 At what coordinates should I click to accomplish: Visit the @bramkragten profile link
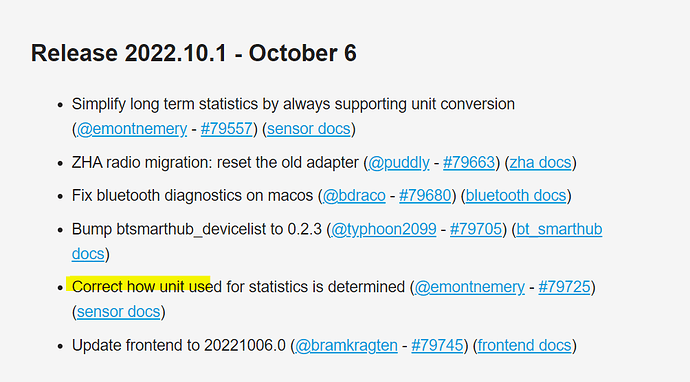[x=346, y=345]
